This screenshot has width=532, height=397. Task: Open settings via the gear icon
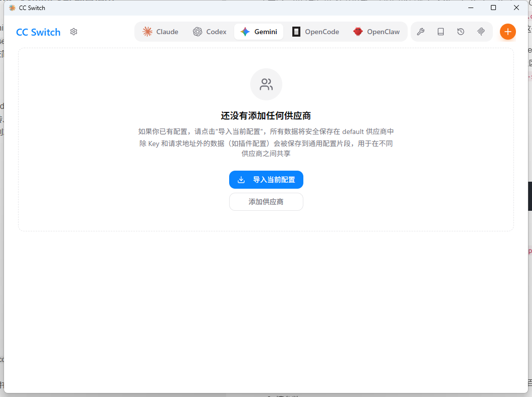tap(73, 32)
